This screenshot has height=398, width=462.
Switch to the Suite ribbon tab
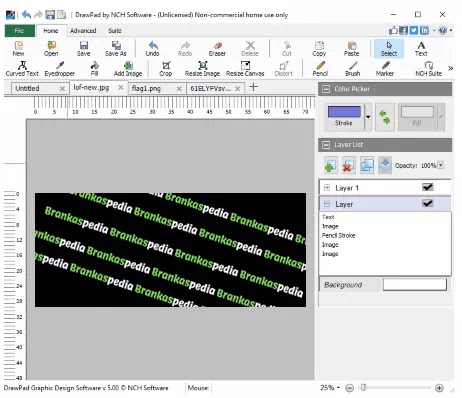click(115, 31)
